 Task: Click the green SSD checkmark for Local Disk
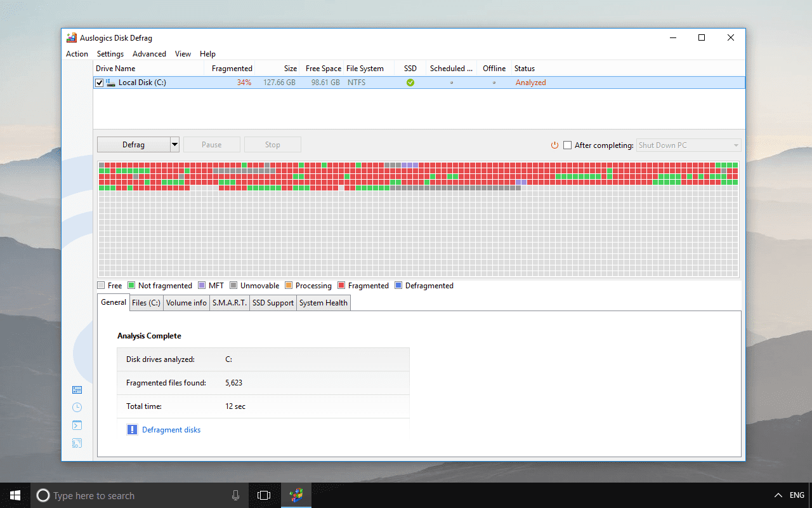pos(410,83)
